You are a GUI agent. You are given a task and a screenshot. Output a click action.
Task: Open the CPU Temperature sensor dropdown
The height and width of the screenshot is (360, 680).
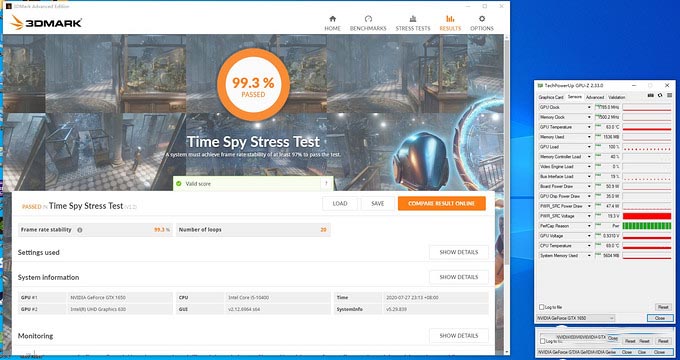click(589, 246)
